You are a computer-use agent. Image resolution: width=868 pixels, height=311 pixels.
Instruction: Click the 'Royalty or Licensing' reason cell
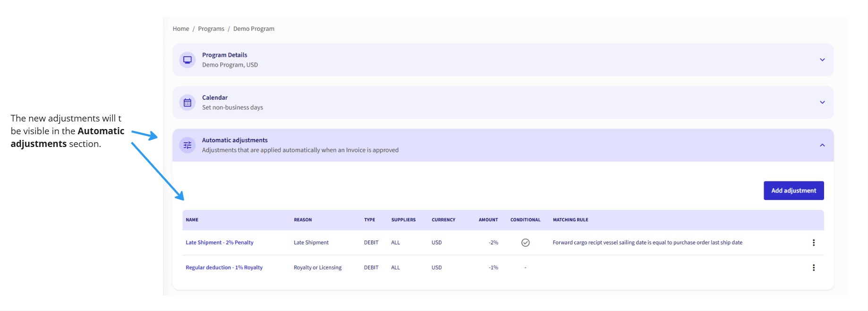coord(317,268)
